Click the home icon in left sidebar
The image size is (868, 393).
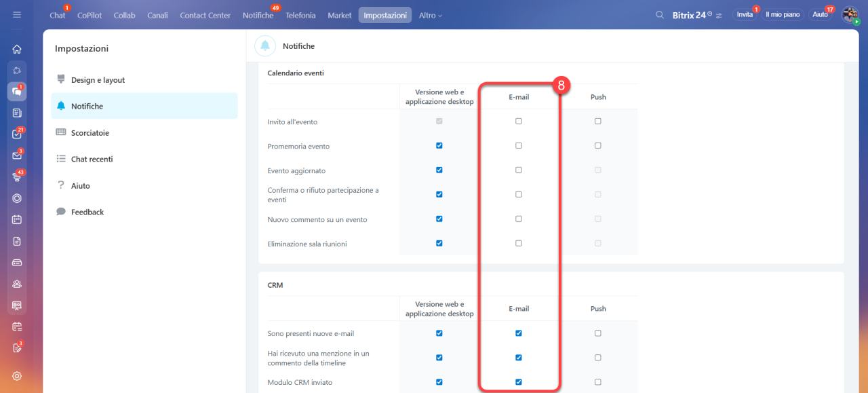click(17, 49)
